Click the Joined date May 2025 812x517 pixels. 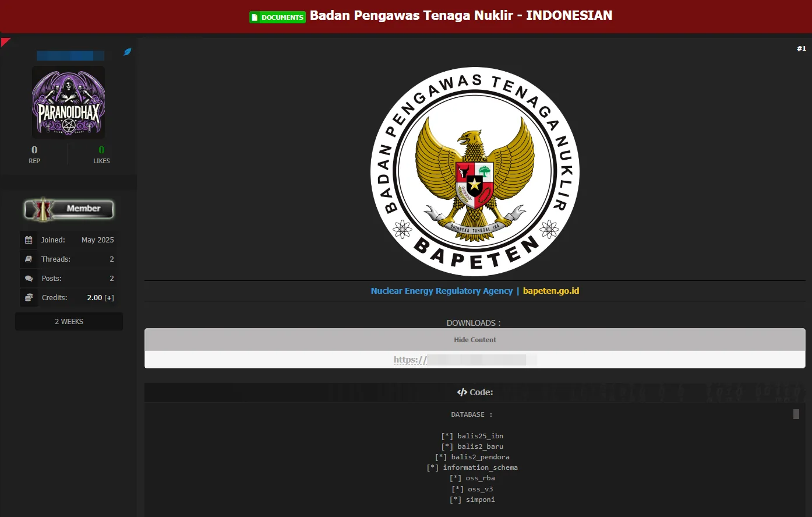click(98, 240)
